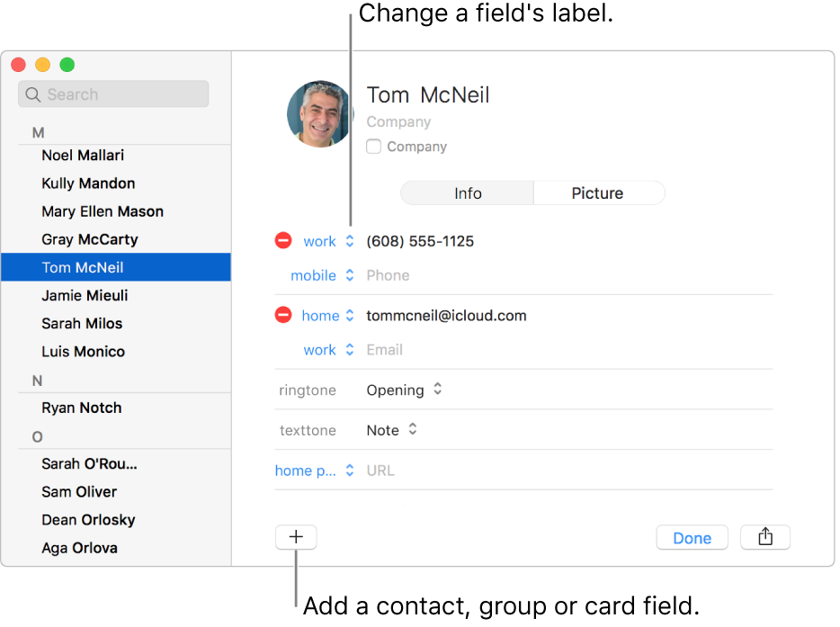Edit the tommcneil@icloud.com email

coord(446,316)
